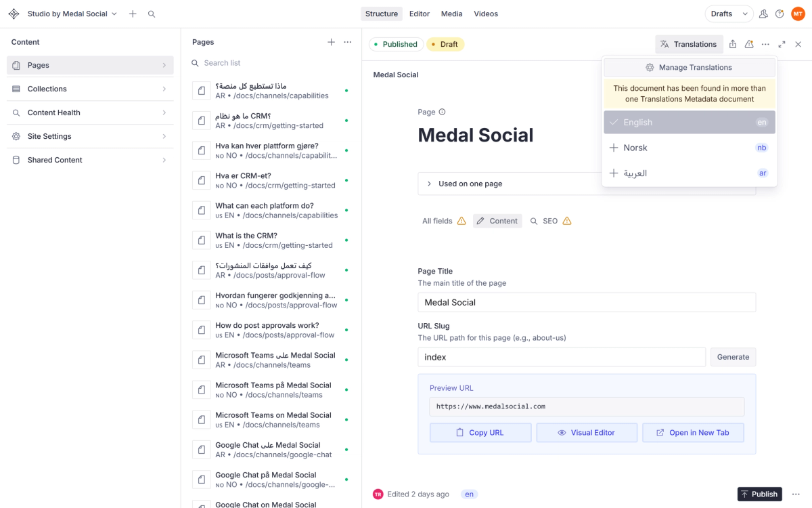
Task: Click plus icon to add Arabic translation
Action: point(614,173)
